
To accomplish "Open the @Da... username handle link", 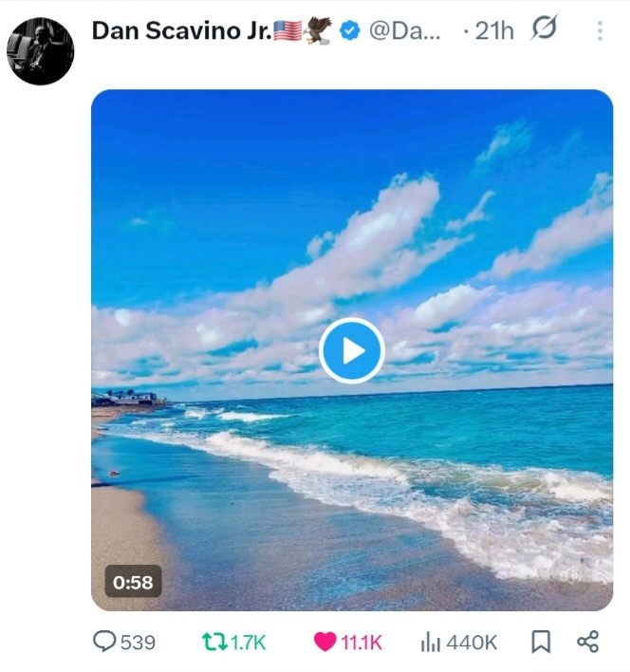I will coord(404,30).
